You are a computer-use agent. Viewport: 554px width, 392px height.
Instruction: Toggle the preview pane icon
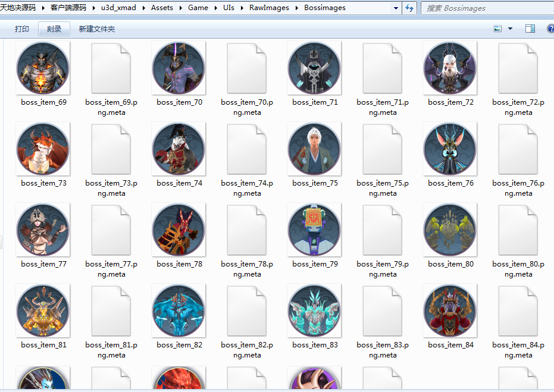click(x=530, y=29)
